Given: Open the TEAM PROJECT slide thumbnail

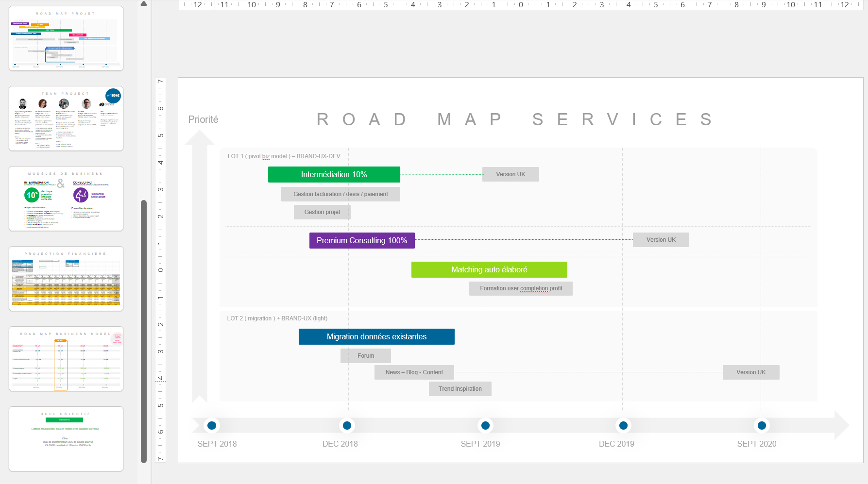Looking at the screenshot, I should (66, 118).
